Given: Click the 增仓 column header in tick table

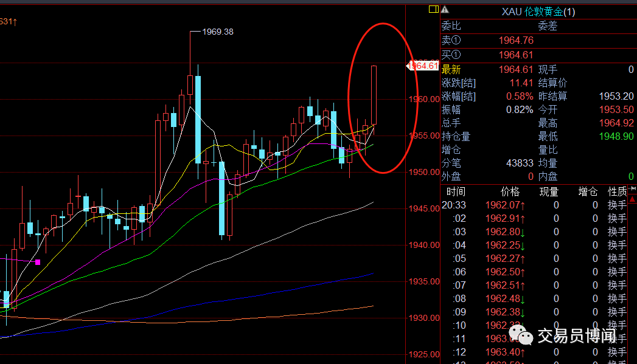Looking at the screenshot, I should point(588,191).
